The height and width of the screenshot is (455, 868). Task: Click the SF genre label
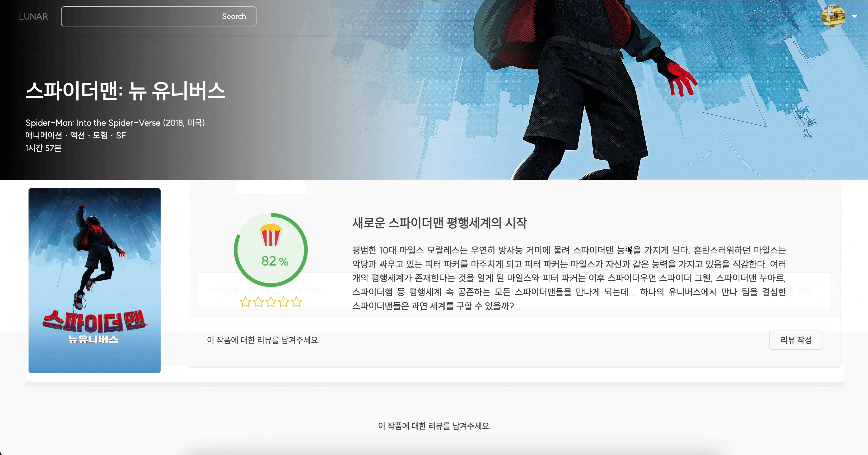click(121, 136)
